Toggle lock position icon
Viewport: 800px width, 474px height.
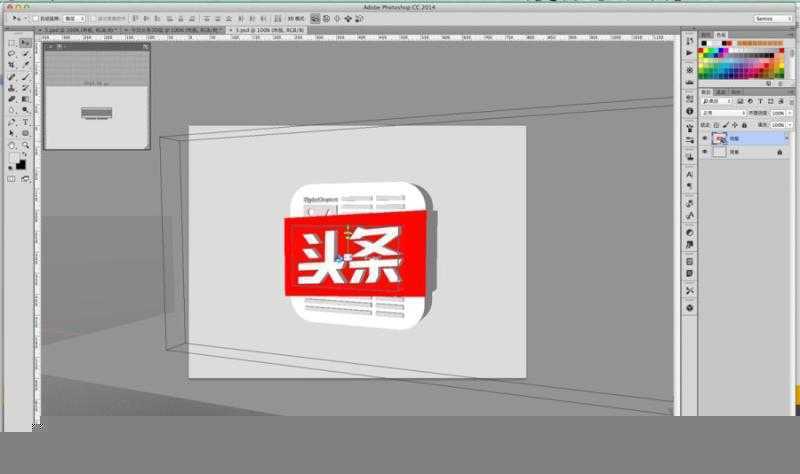[735, 125]
